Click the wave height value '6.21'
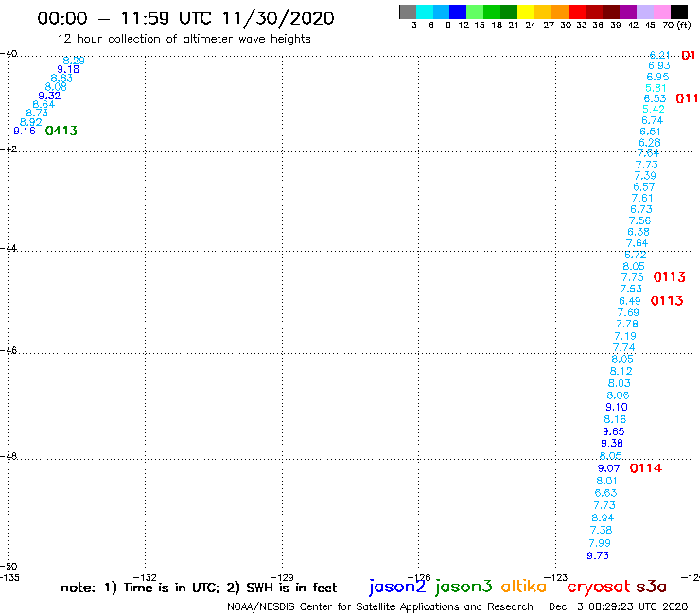The height and width of the screenshot is (615, 700). pyautogui.click(x=659, y=55)
